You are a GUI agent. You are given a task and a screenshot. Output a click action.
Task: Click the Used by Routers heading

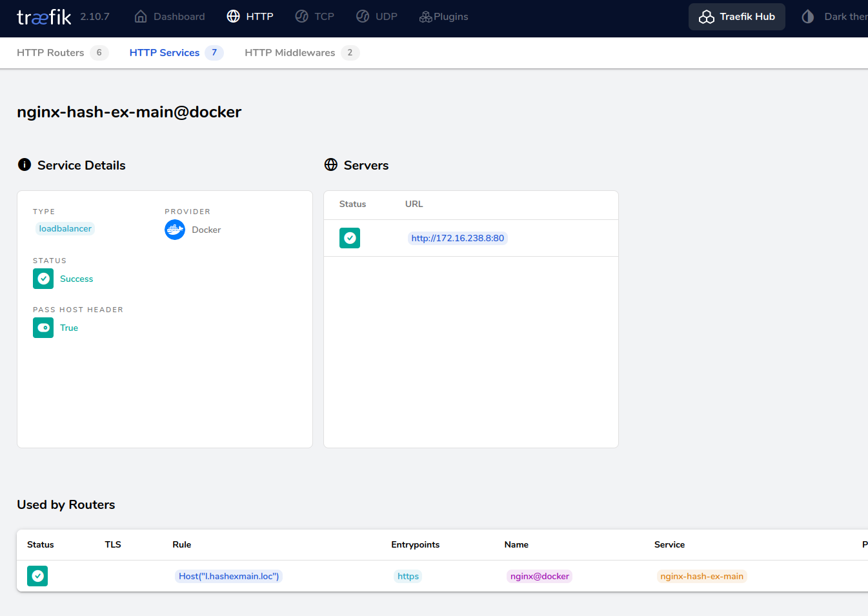pos(66,504)
